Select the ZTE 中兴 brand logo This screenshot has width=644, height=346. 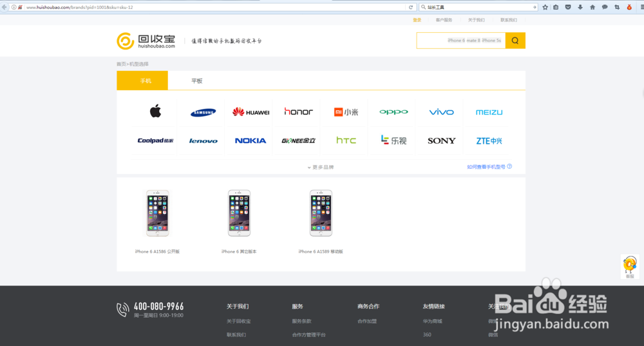pos(489,141)
